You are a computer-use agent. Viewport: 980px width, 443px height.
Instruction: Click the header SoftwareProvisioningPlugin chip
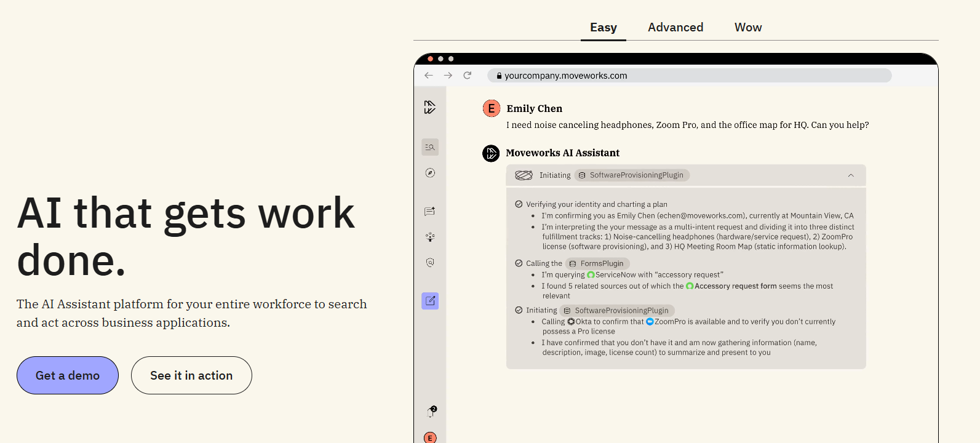coord(632,175)
